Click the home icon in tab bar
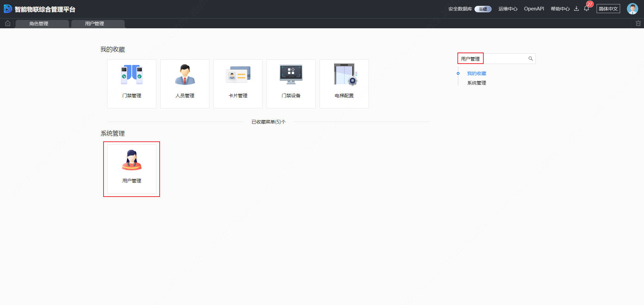Viewport: 644px width, 305px height. (x=8, y=23)
